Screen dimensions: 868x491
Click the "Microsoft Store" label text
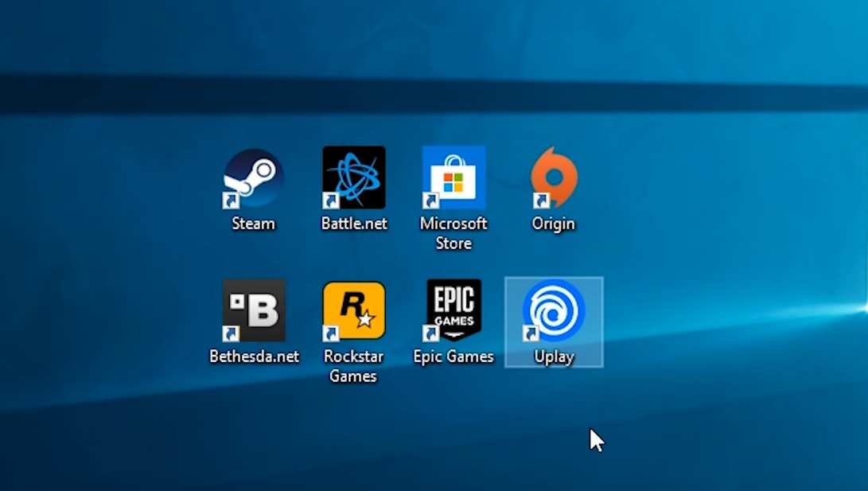(453, 233)
